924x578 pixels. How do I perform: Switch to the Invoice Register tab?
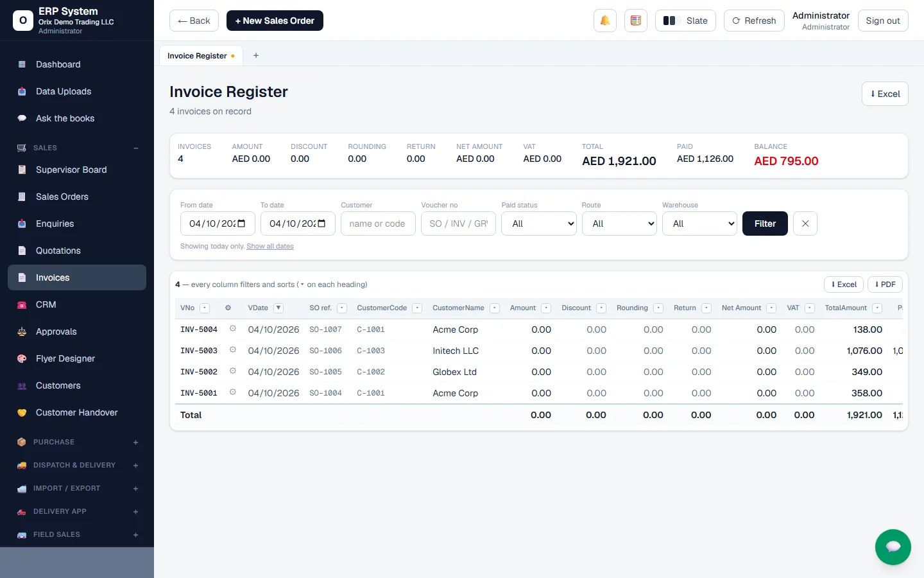[x=201, y=56]
